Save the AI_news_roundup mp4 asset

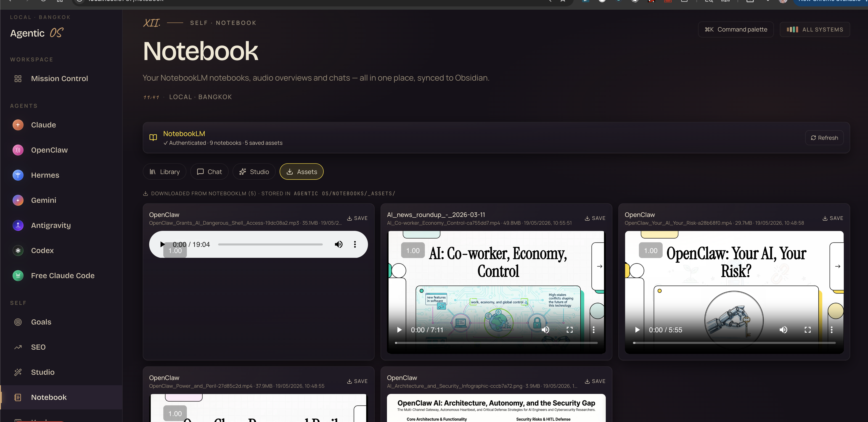(595, 218)
